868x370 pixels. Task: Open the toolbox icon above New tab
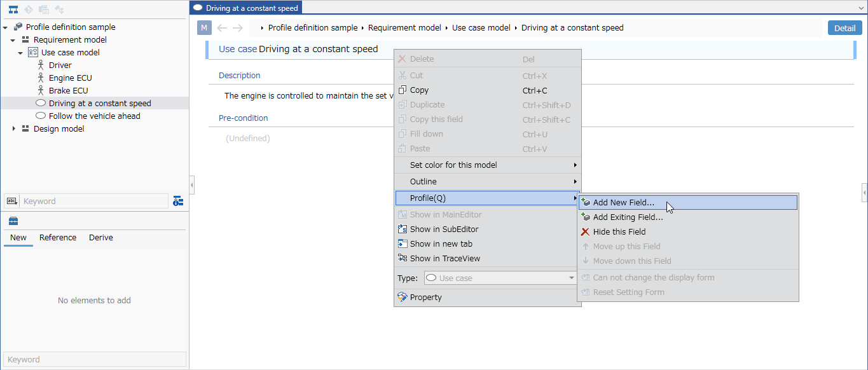(x=13, y=221)
